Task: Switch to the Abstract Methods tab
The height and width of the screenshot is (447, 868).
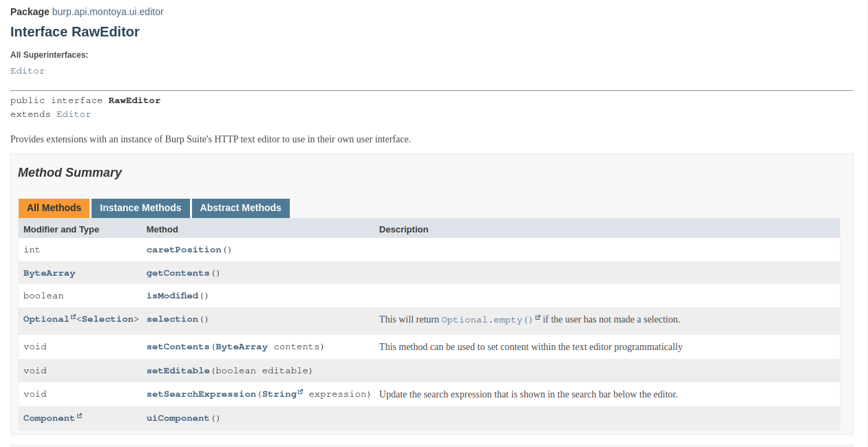Action: [x=240, y=208]
